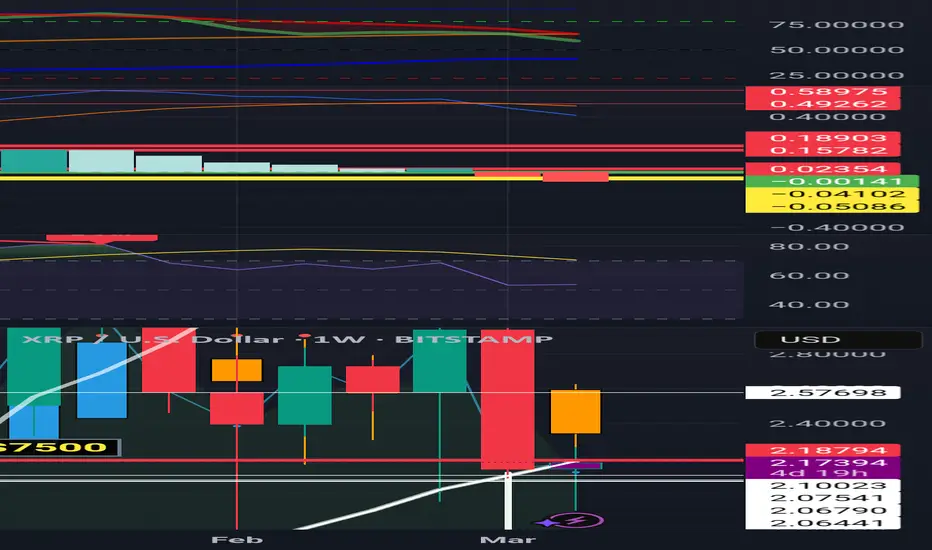Screen dimensions: 932x550
Task: Select the red horizontal line at 2.18794
Action: 371,461
